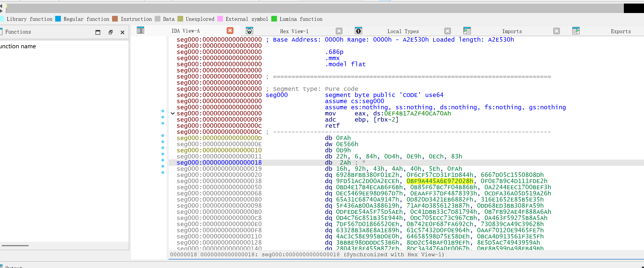Screen dimensions: 644x268
Task: Click the breakpoint dot beside the retf instruction
Action: tap(163, 123)
